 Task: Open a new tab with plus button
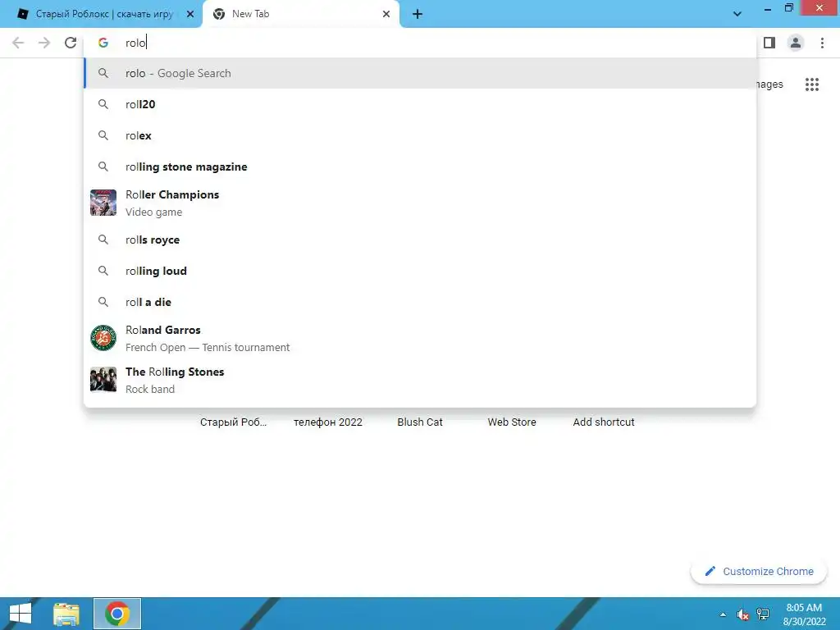(x=418, y=14)
